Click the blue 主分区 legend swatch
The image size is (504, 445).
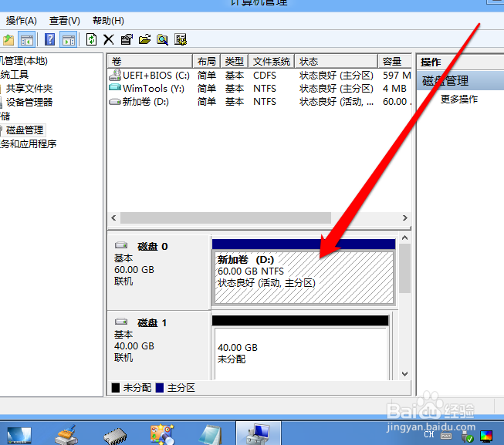click(160, 388)
